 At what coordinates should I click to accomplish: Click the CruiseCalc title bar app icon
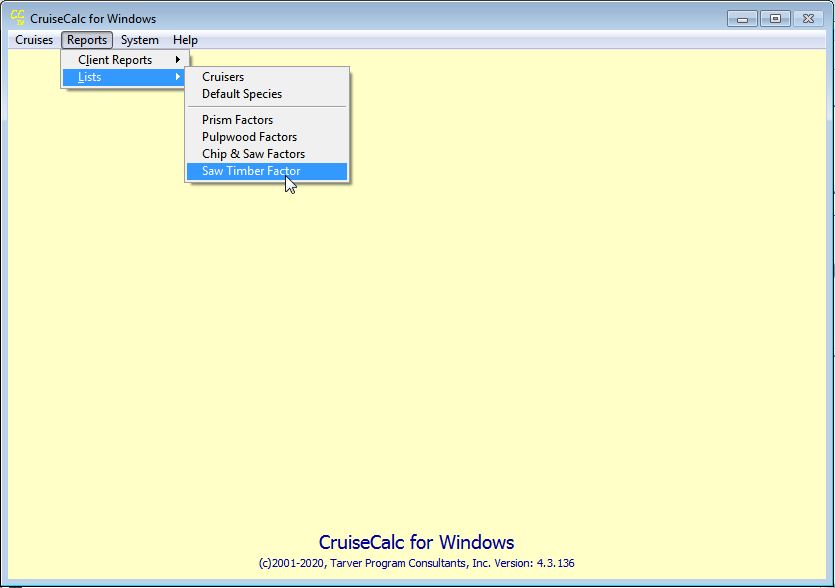tap(18, 18)
